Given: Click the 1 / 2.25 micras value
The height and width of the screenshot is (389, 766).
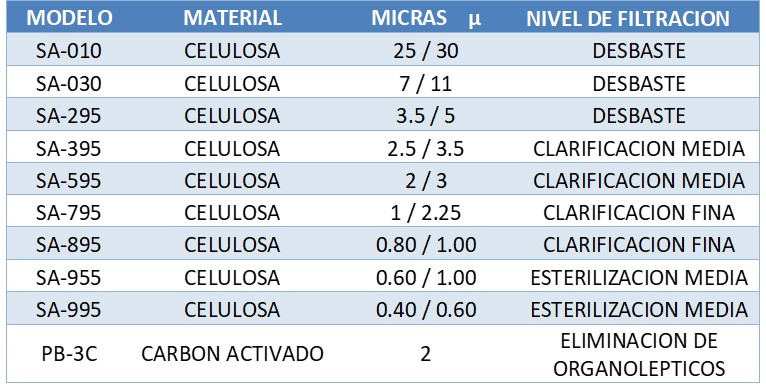Looking at the screenshot, I should (x=426, y=213).
